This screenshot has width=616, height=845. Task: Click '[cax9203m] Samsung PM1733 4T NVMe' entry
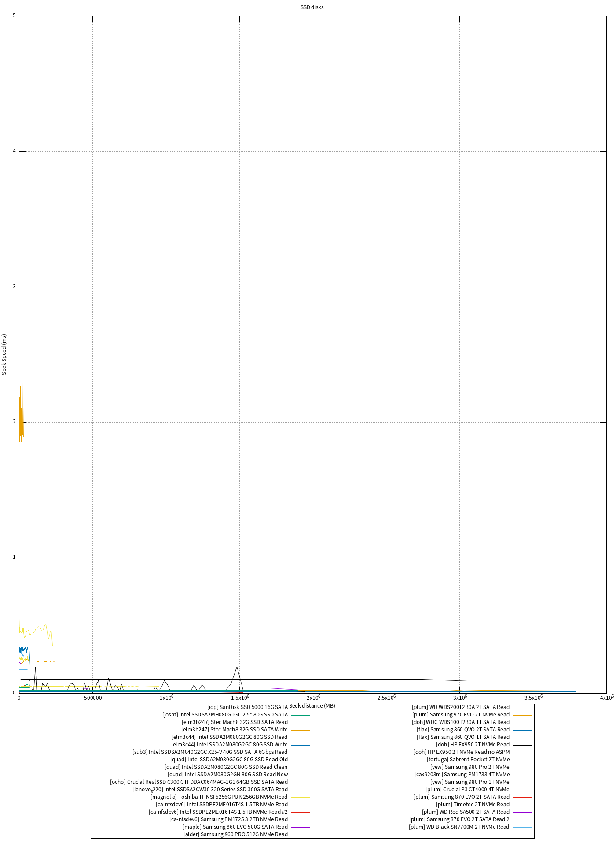(462, 775)
